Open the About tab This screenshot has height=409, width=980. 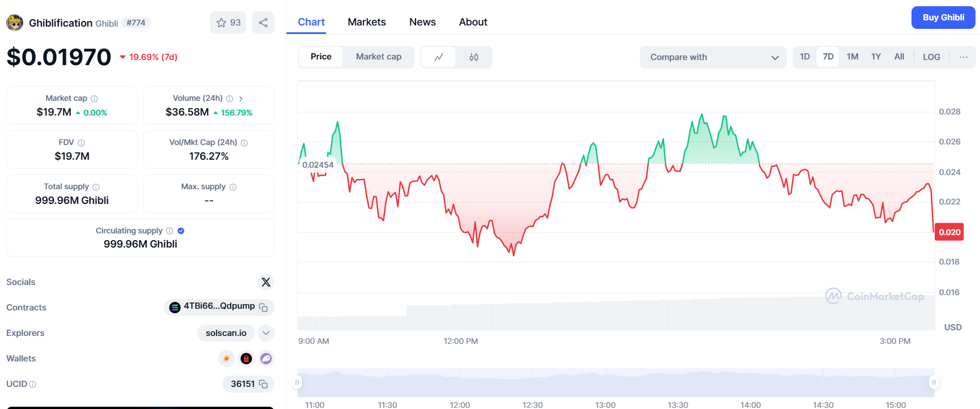coord(473,22)
